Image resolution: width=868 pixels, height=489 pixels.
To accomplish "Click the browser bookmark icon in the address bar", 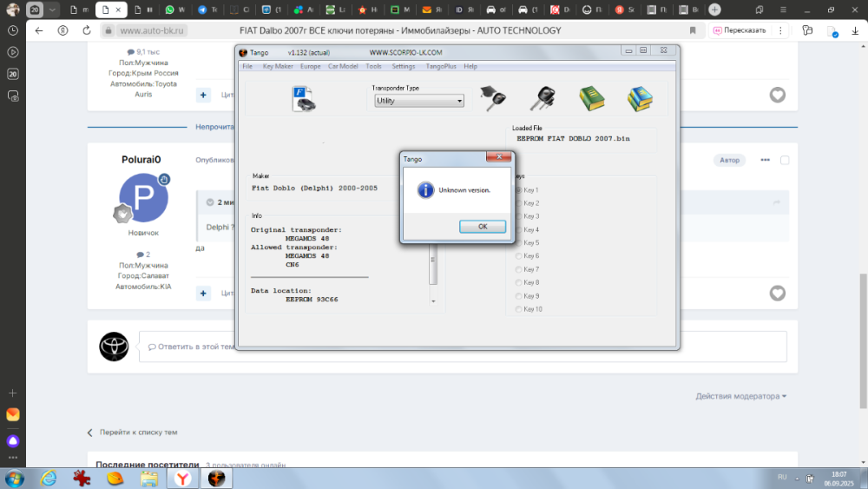I will 693,30.
